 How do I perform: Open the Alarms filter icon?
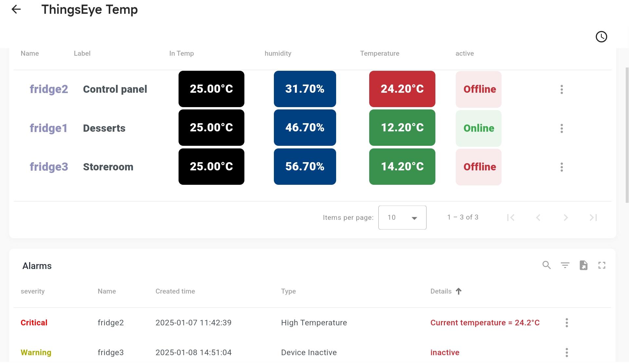pos(565,265)
